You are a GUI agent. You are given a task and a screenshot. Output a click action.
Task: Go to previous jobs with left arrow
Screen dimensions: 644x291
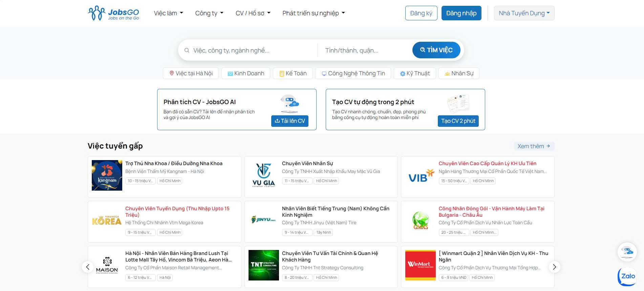(x=88, y=267)
